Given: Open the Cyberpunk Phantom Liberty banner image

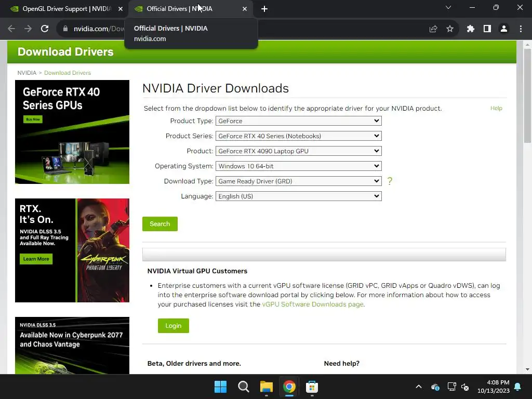Looking at the screenshot, I should pyautogui.click(x=103, y=250).
